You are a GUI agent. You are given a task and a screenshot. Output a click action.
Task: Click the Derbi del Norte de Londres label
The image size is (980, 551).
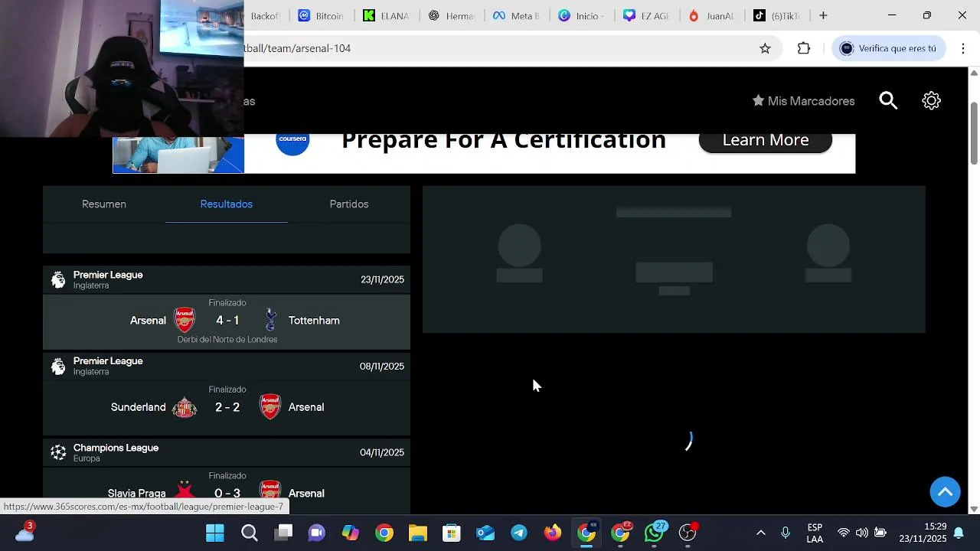tap(227, 339)
